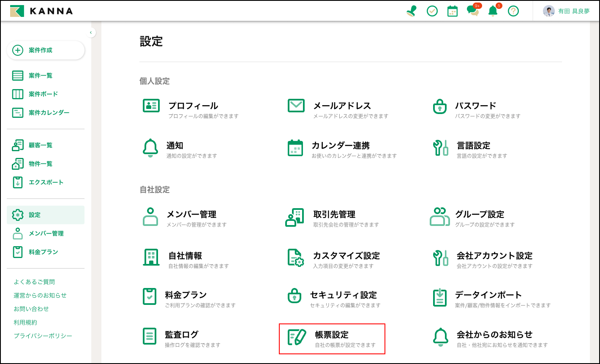Click the help question mark icon
The height and width of the screenshot is (364, 600).
[513, 11]
